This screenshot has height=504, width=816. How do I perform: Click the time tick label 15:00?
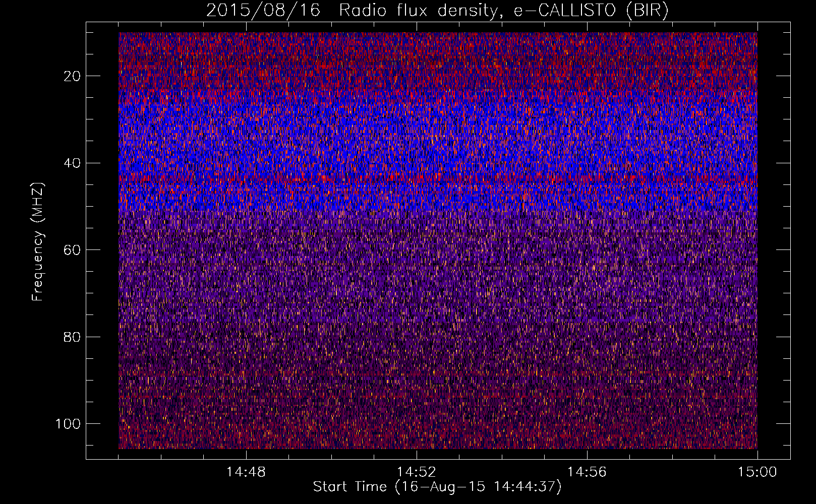[757, 472]
